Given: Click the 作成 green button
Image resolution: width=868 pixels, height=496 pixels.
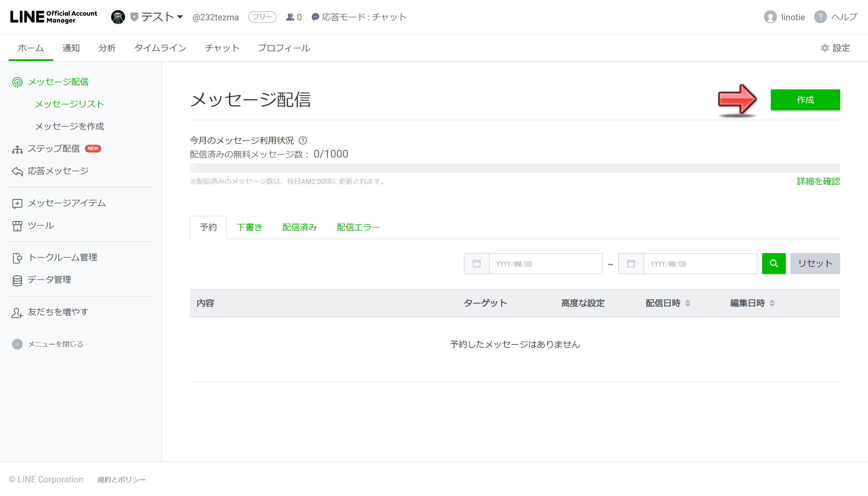Looking at the screenshot, I should pyautogui.click(x=806, y=99).
